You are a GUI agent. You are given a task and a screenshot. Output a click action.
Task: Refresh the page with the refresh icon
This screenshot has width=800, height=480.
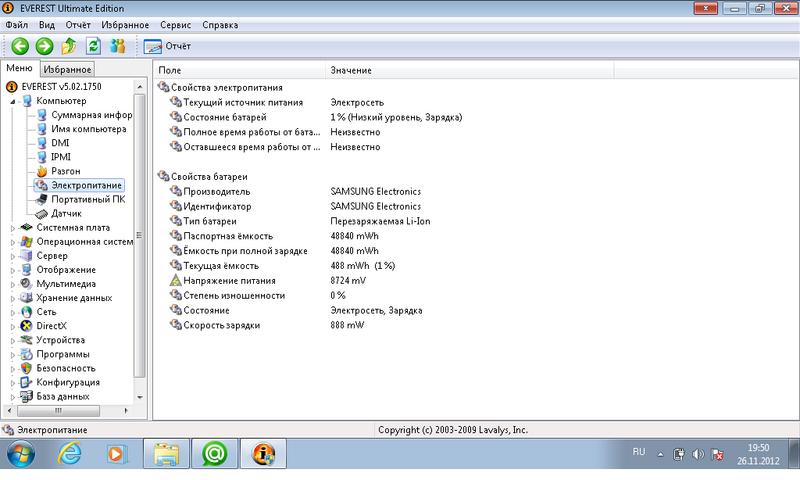[93, 46]
